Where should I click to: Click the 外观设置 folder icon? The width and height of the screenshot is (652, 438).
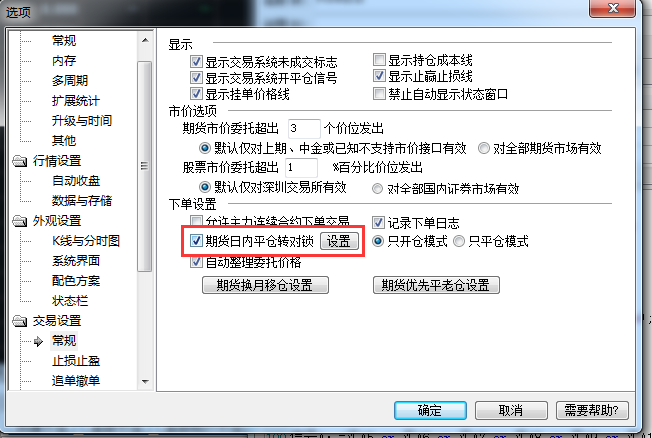19,221
